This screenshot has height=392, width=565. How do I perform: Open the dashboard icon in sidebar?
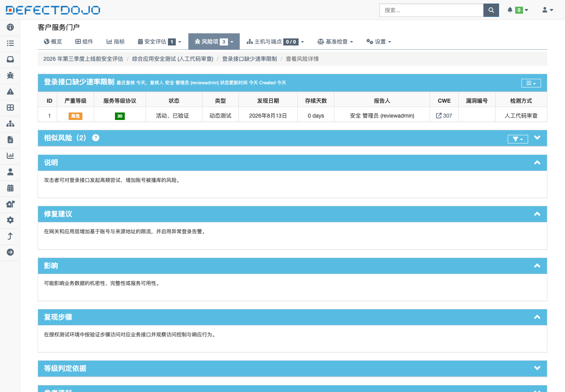click(x=10, y=27)
